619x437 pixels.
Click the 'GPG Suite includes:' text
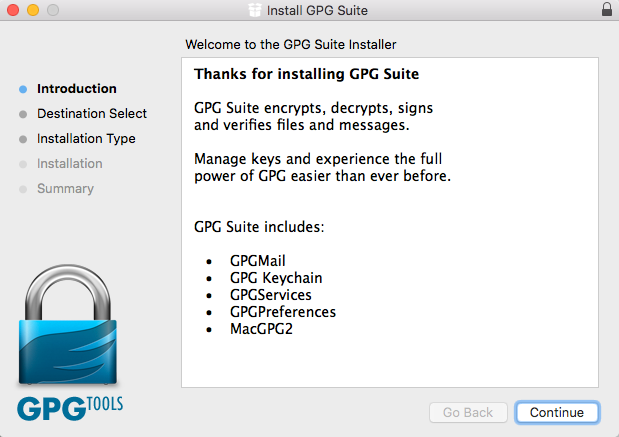pos(259,227)
